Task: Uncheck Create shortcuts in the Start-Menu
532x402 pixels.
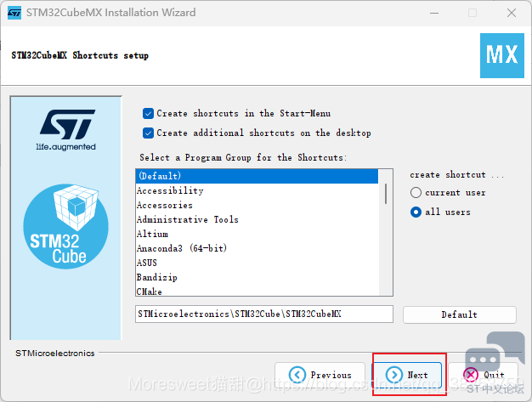Action: click(148, 113)
